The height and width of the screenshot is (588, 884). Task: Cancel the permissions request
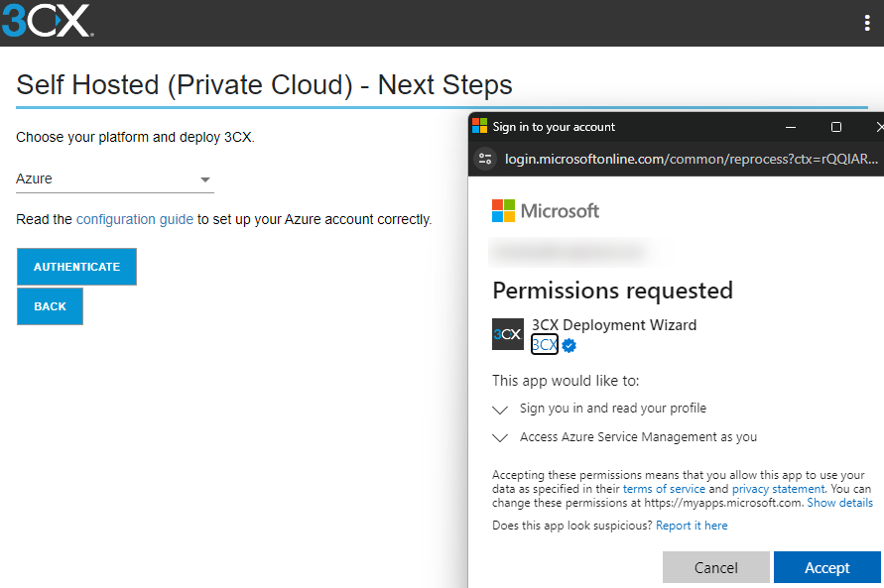715,568
